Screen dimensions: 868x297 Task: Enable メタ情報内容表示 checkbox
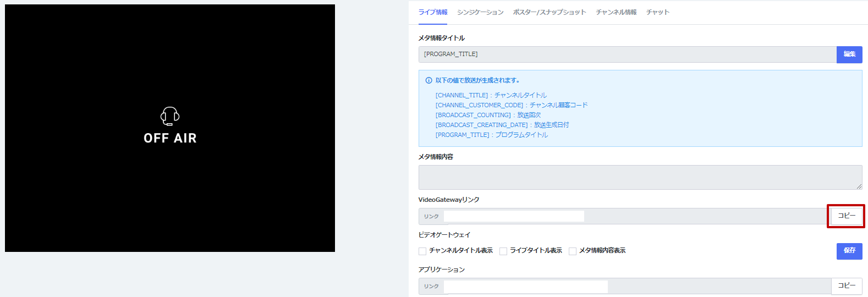click(x=573, y=251)
